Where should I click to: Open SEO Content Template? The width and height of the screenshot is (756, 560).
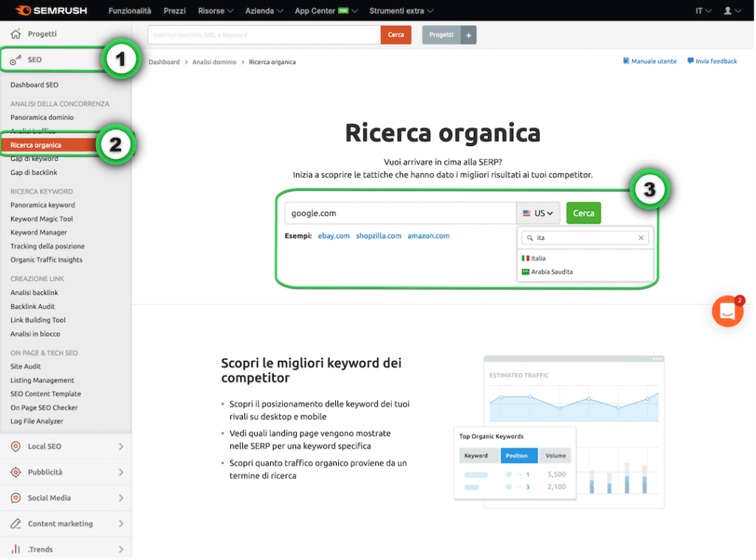click(x=45, y=394)
